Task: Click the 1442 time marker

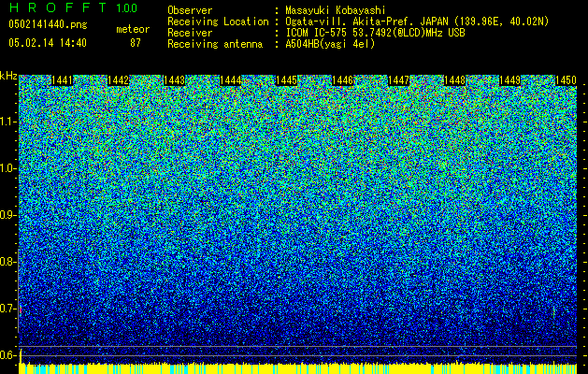Action: (118, 80)
